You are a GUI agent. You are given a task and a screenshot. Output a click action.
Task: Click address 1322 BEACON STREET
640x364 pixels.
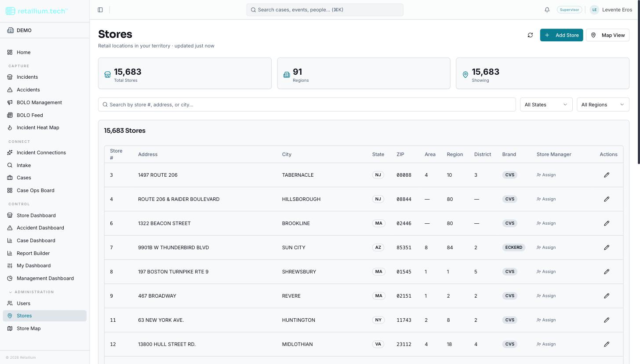click(164, 223)
